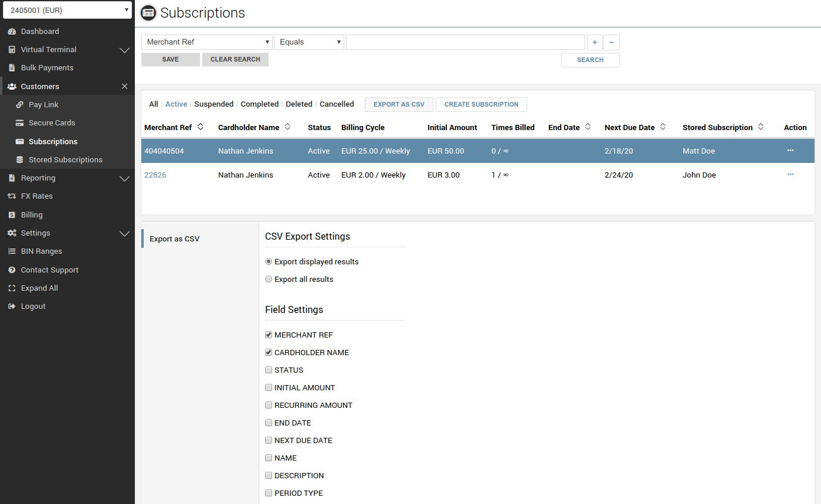Open the Merchant Ref search field dropdown
821x504 pixels.
(207, 42)
